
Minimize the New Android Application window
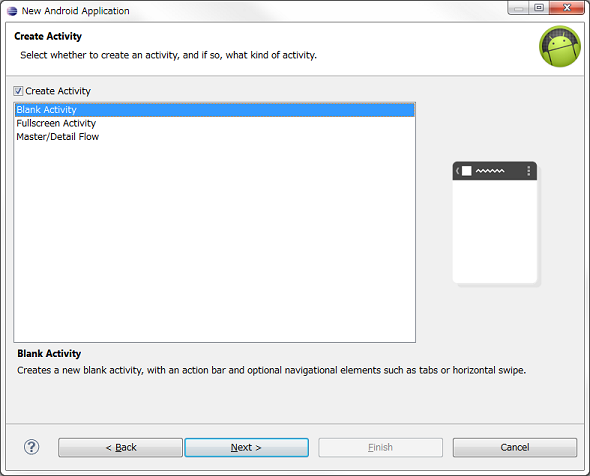[519, 8]
